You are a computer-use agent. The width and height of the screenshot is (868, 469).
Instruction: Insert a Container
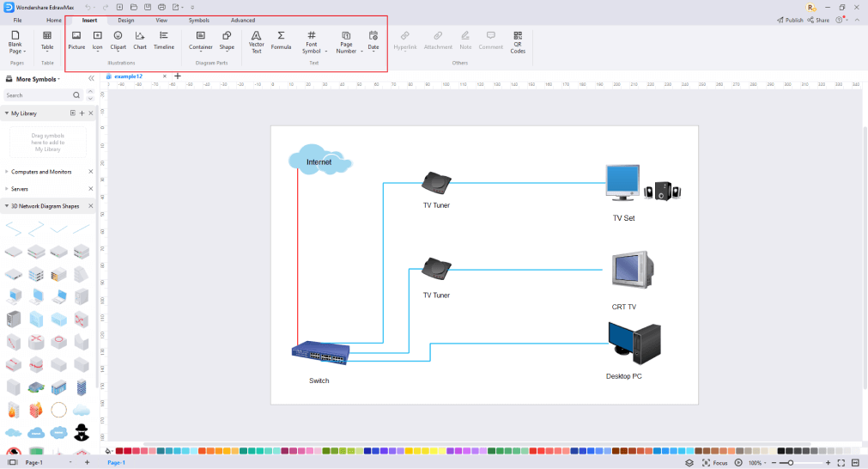[x=200, y=40]
